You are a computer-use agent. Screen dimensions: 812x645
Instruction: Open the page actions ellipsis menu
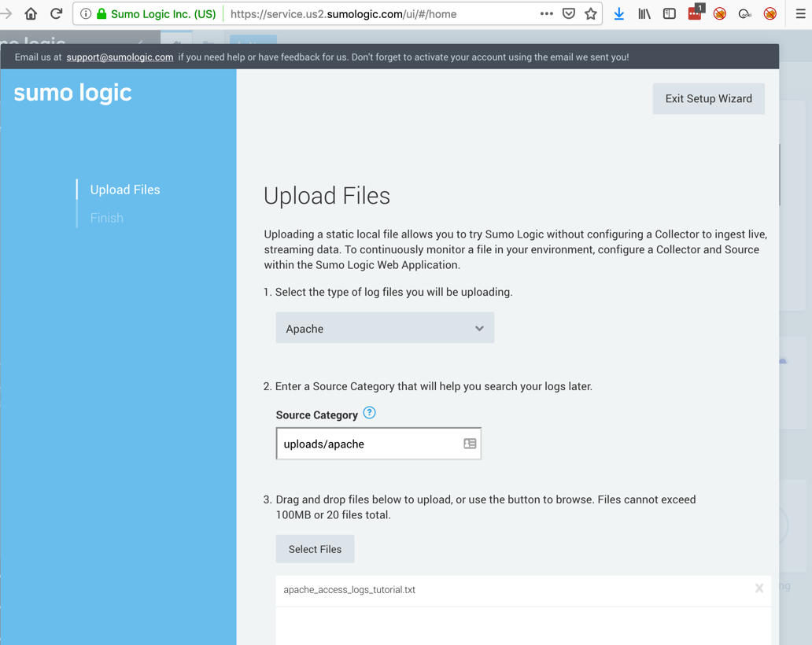[546, 13]
